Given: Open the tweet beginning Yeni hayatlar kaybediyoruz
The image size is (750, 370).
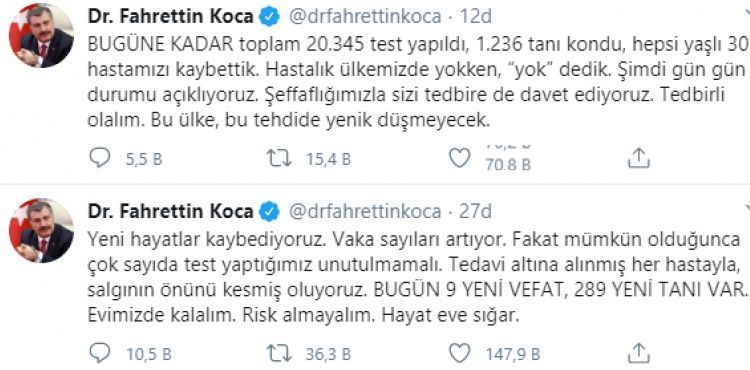Looking at the screenshot, I should [418, 278].
